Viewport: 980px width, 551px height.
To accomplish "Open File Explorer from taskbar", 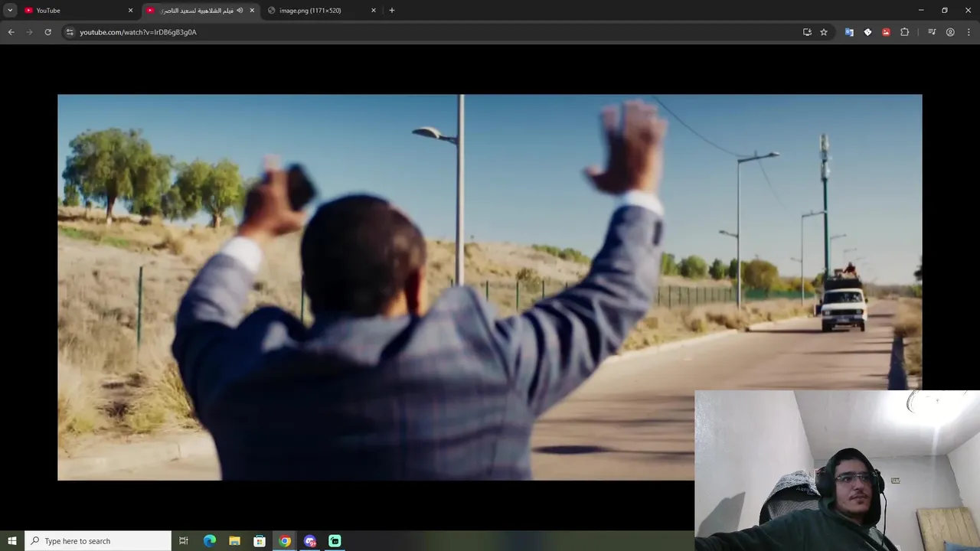I will pos(234,541).
